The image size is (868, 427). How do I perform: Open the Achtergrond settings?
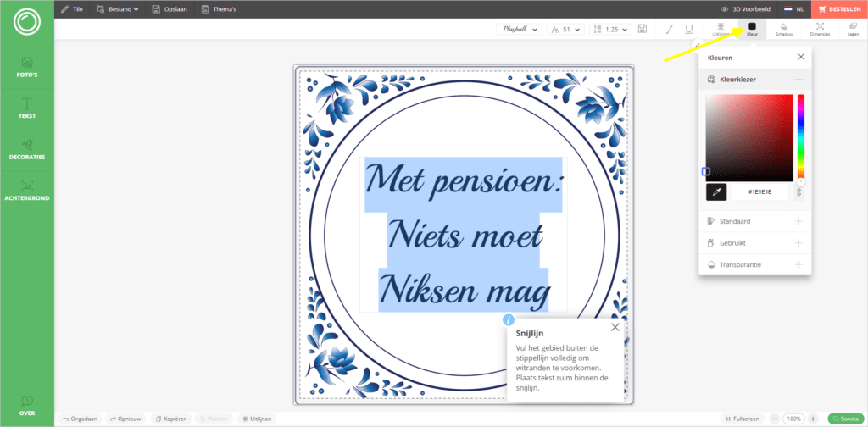coord(27,190)
